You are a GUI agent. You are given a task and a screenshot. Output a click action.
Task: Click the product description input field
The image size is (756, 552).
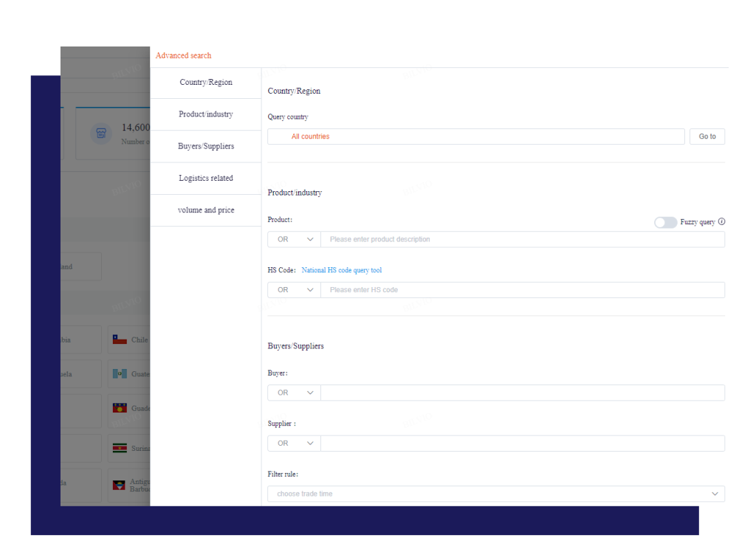click(523, 239)
